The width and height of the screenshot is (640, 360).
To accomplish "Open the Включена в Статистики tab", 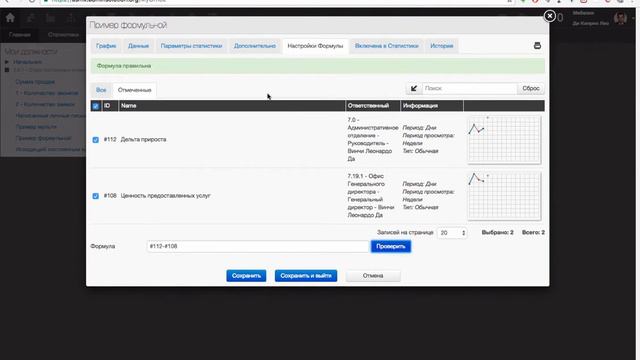I will [x=387, y=46].
